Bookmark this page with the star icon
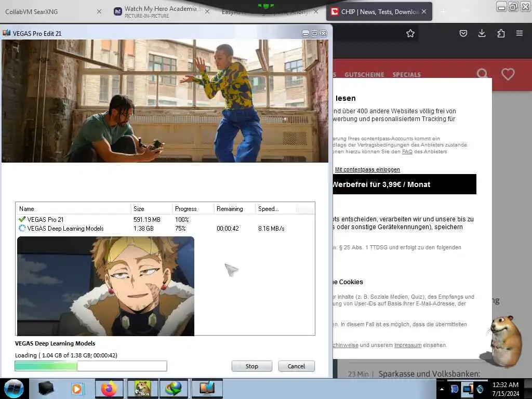This screenshot has width=532, height=399. 410,33
